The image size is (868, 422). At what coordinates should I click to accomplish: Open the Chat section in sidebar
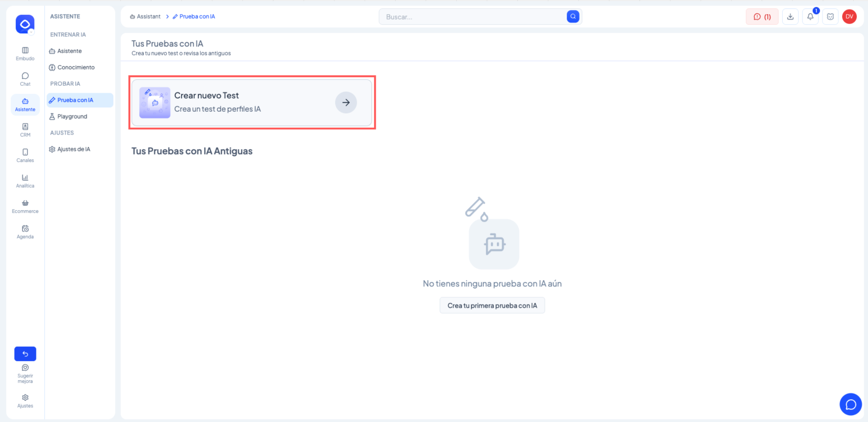click(x=25, y=79)
